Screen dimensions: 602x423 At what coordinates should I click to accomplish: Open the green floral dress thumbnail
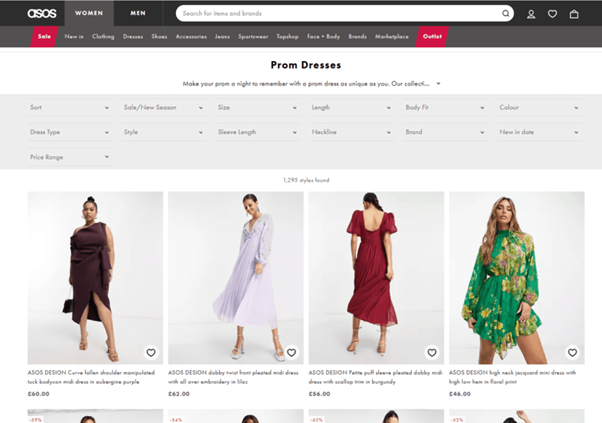pyautogui.click(x=516, y=276)
